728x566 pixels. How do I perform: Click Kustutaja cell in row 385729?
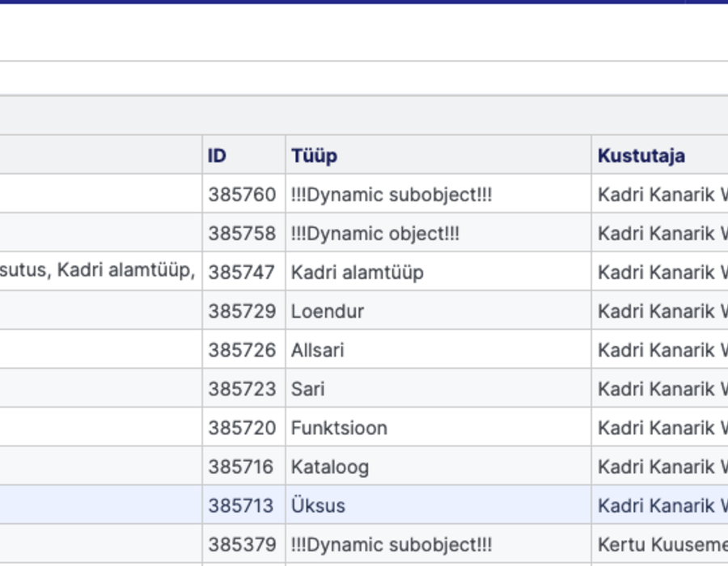click(660, 311)
